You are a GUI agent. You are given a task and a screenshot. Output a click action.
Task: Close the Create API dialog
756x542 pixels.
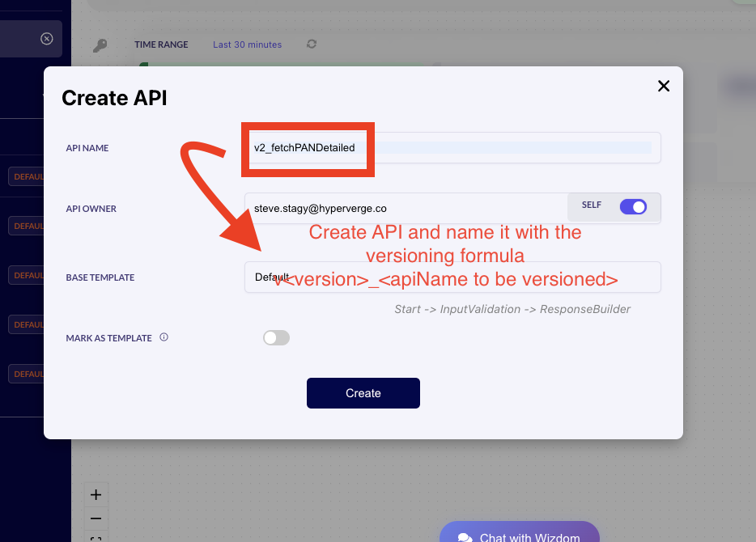point(663,86)
